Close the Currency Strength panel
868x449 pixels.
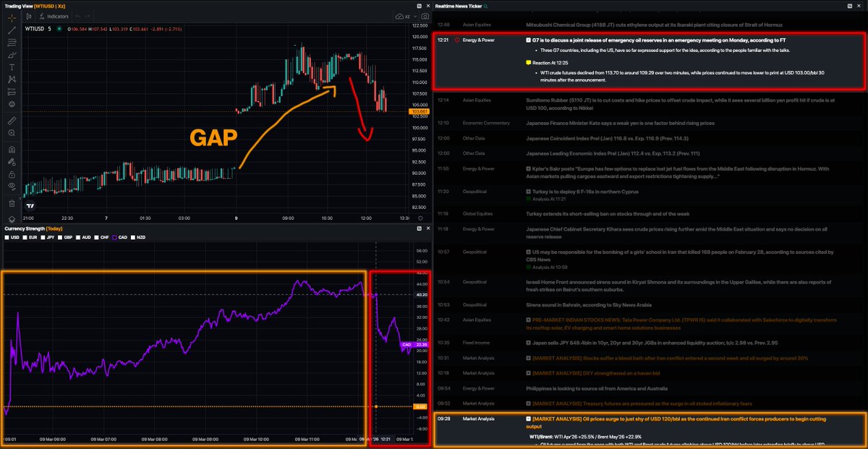coord(427,228)
